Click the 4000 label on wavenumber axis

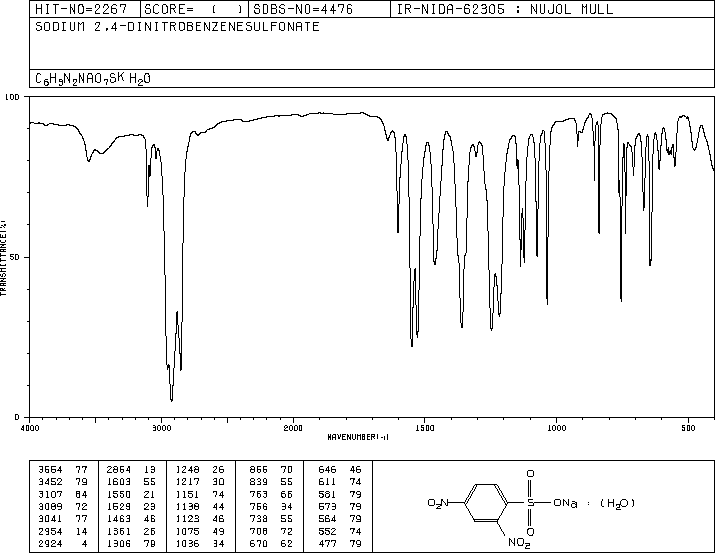pos(30,428)
